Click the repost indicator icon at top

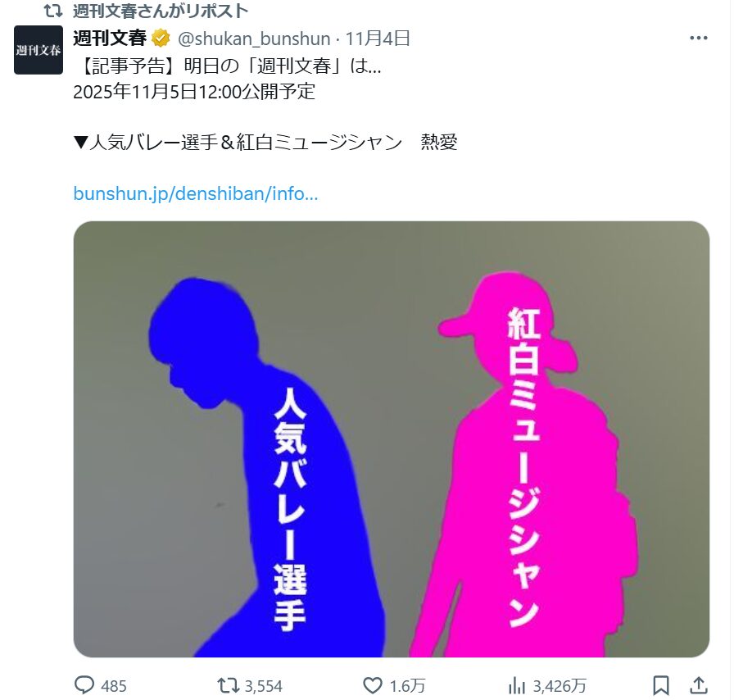[53, 11]
